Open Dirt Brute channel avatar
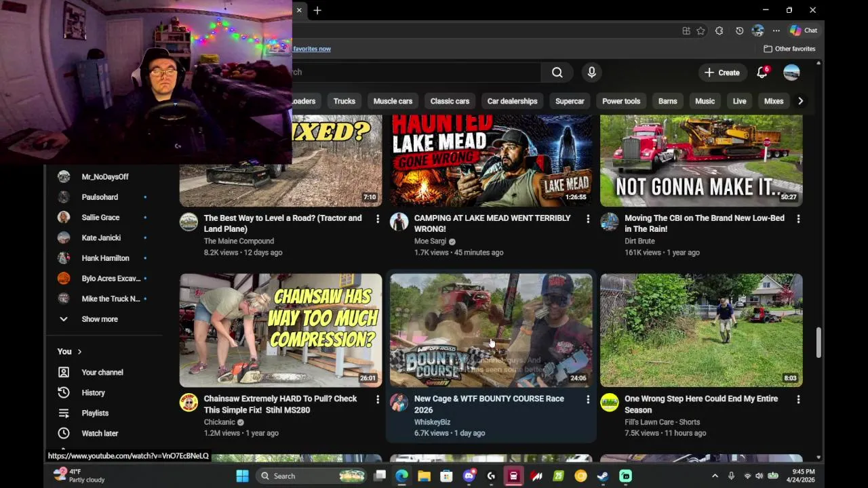The width and height of the screenshot is (868, 488). 609,222
